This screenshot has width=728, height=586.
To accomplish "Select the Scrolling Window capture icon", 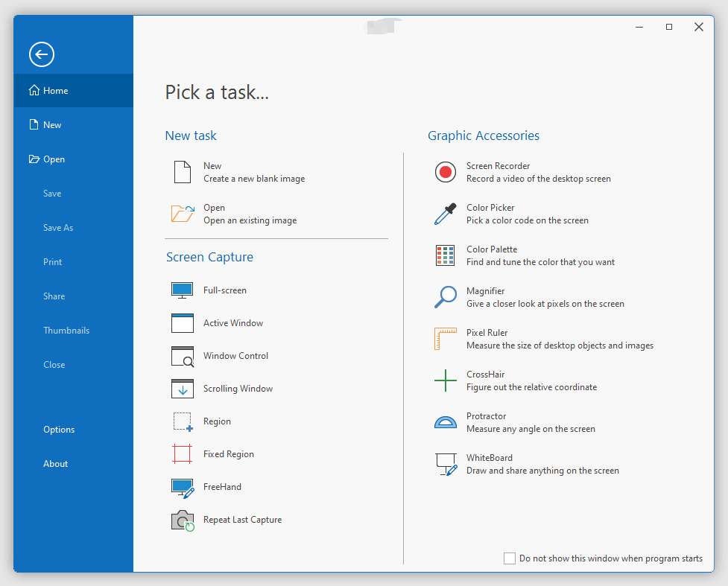I will [x=182, y=389].
